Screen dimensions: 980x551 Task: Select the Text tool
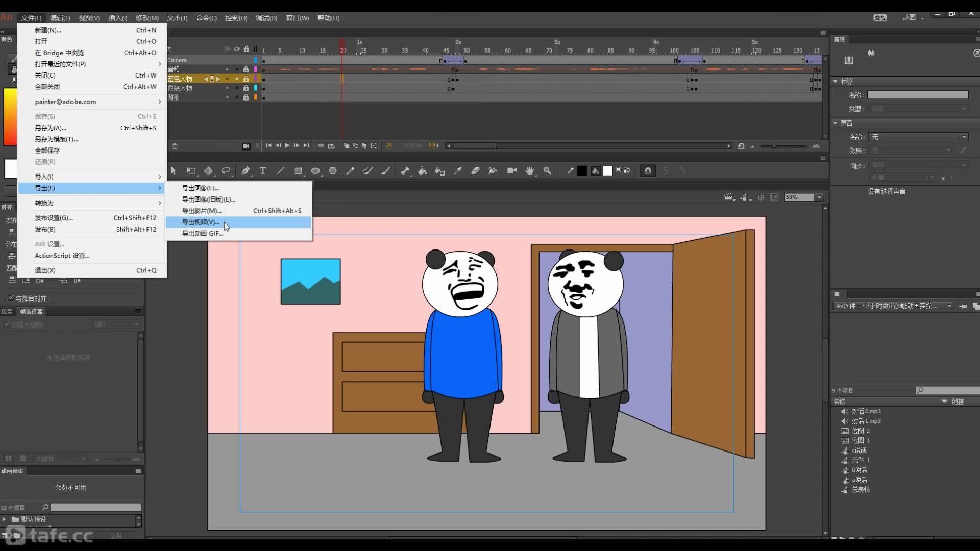point(263,171)
